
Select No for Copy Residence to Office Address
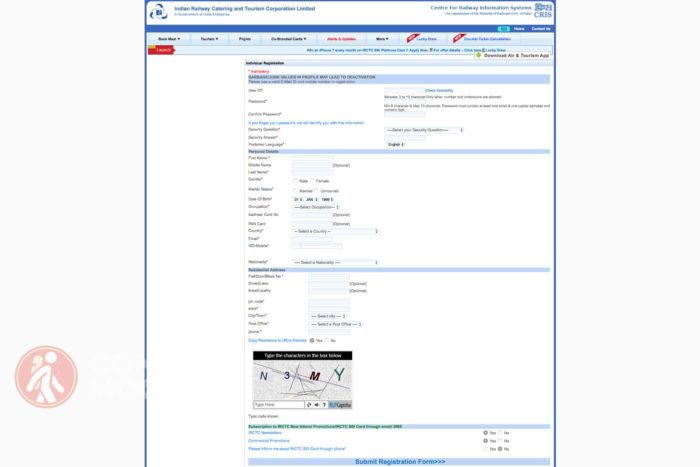pos(327,340)
